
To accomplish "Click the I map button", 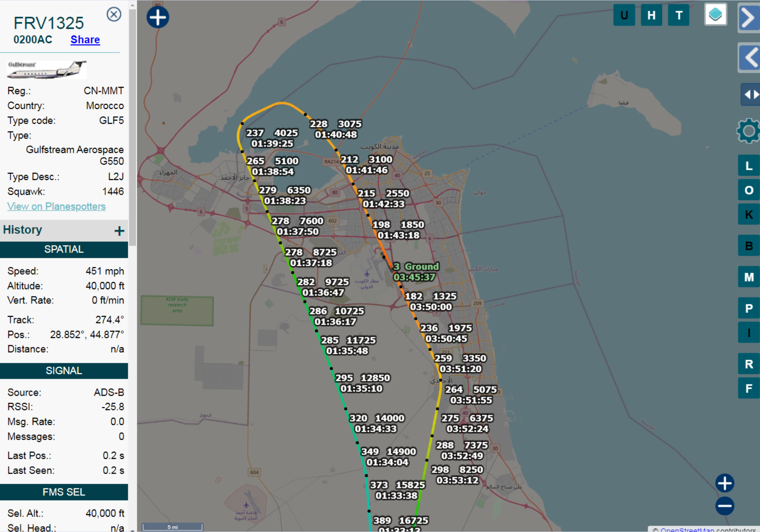I will [749, 333].
